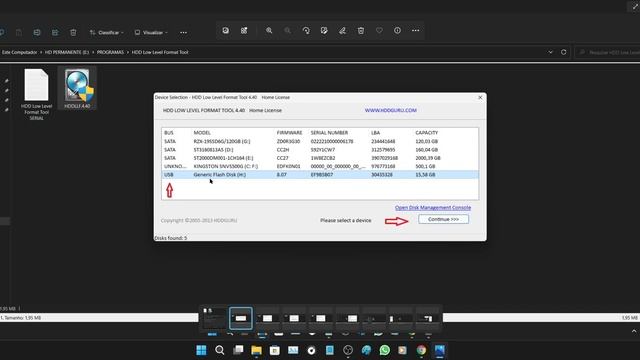Click Open Disk Management Console link
Viewport: 640px width, 360px height.
click(433, 208)
